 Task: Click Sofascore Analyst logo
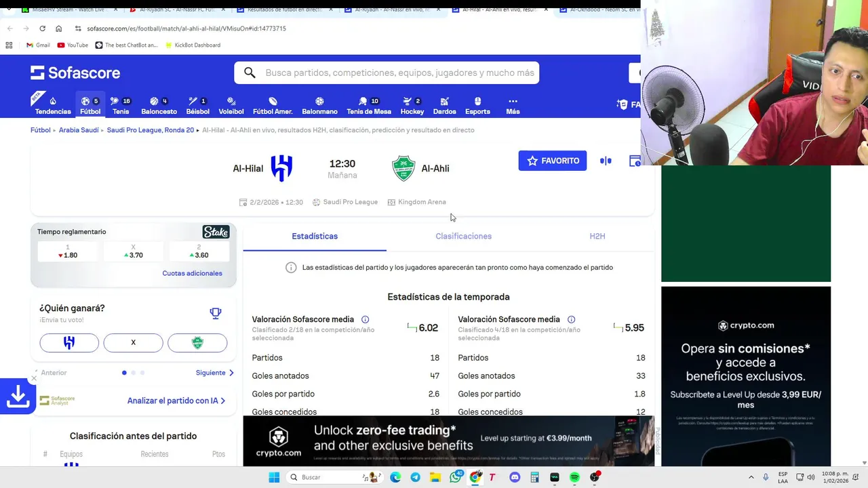58,401
